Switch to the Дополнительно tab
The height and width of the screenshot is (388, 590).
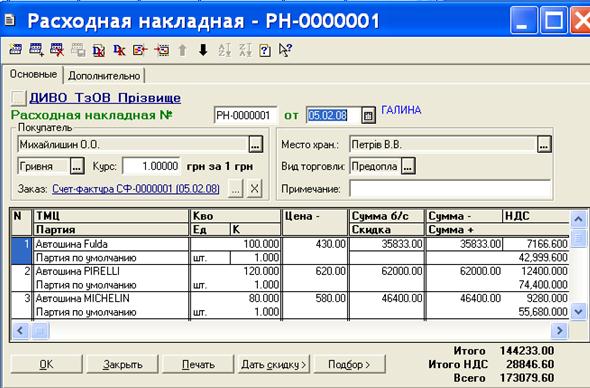[104, 76]
